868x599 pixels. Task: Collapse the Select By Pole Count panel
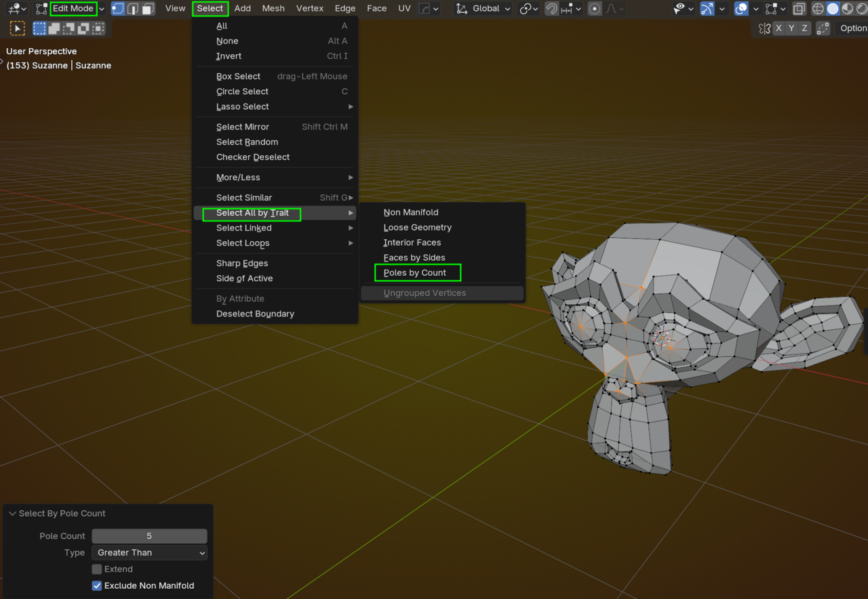coord(12,514)
